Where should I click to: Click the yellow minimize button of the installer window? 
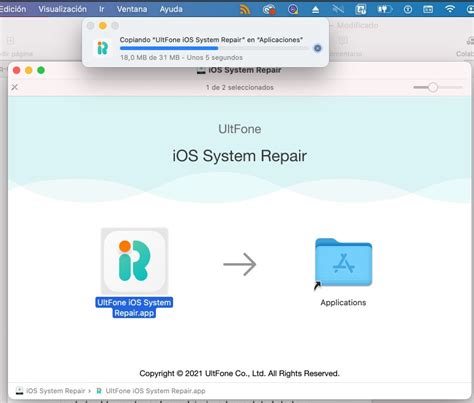[29, 70]
